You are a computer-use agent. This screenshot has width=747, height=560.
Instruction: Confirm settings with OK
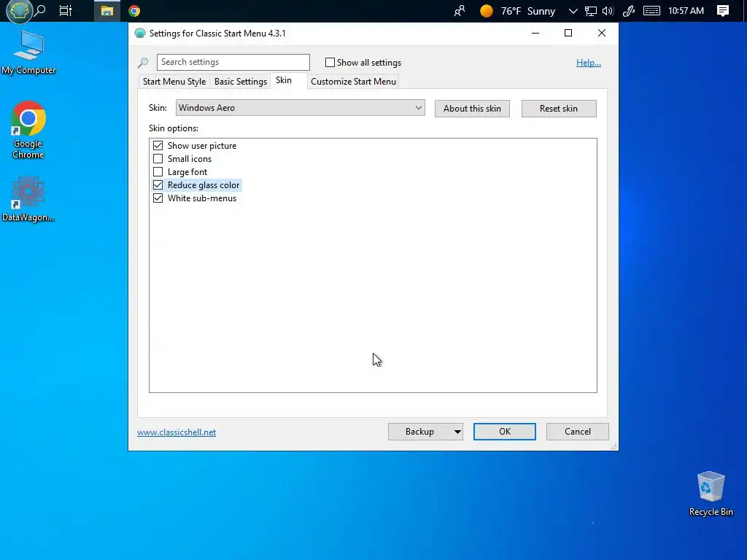[x=505, y=432]
